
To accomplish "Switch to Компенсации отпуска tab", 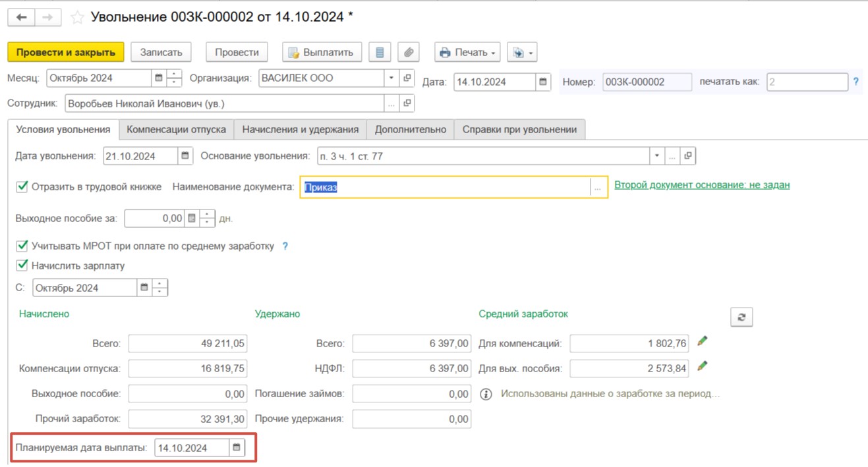I will click(177, 130).
